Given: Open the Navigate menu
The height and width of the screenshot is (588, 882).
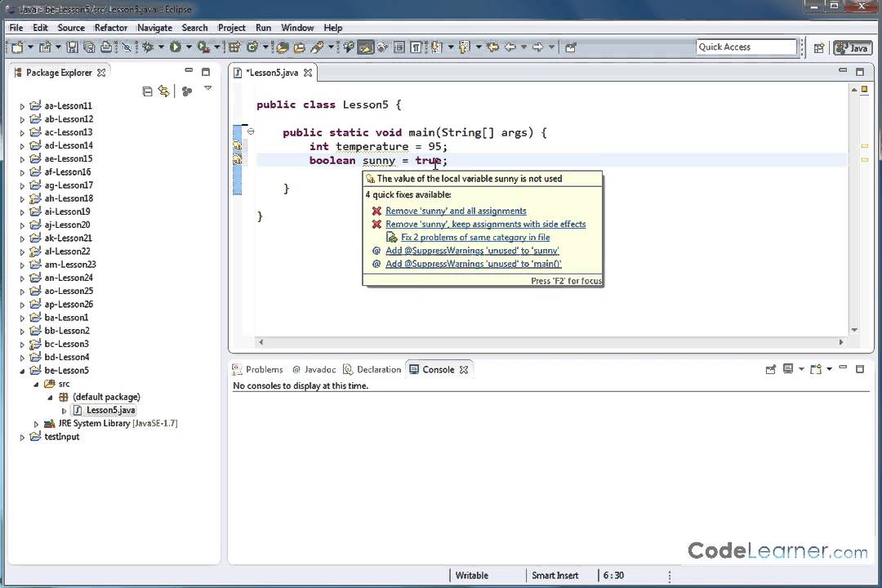Looking at the screenshot, I should click(154, 28).
